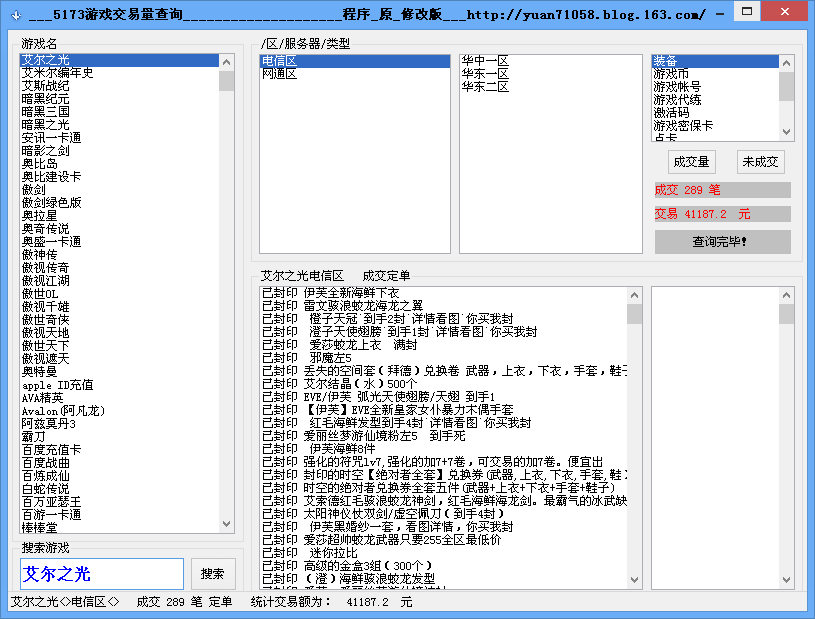
Task: Click the game list scrollbar thumb
Action: pos(227,81)
